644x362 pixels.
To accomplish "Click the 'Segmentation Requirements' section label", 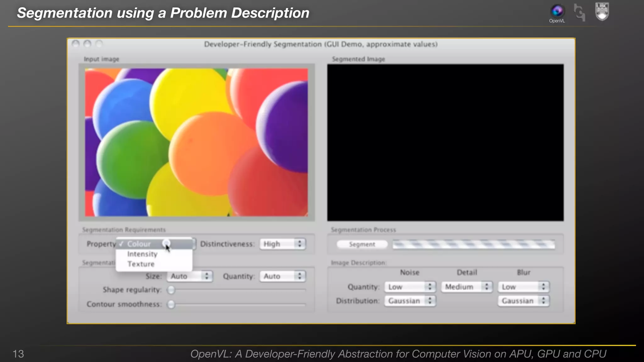I will click(124, 230).
